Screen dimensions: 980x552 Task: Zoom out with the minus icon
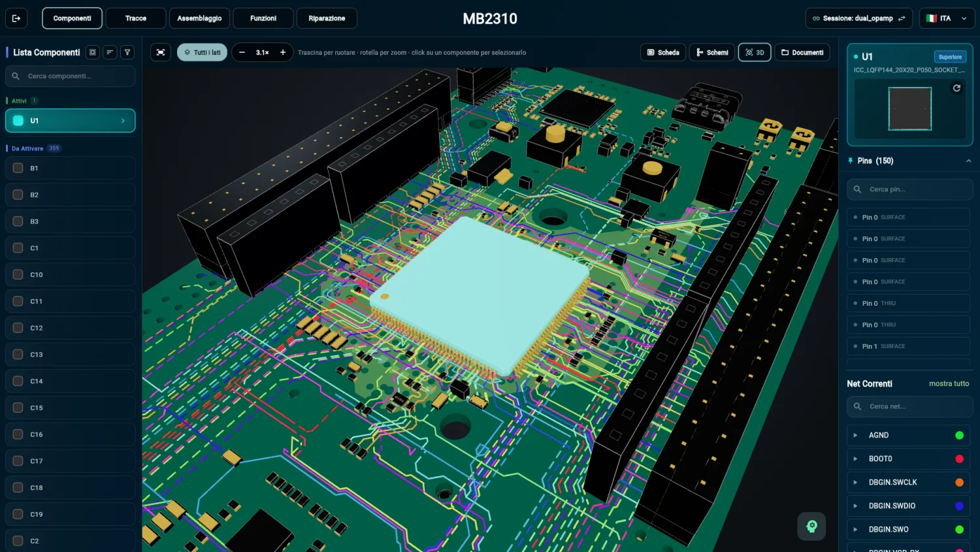coord(242,52)
